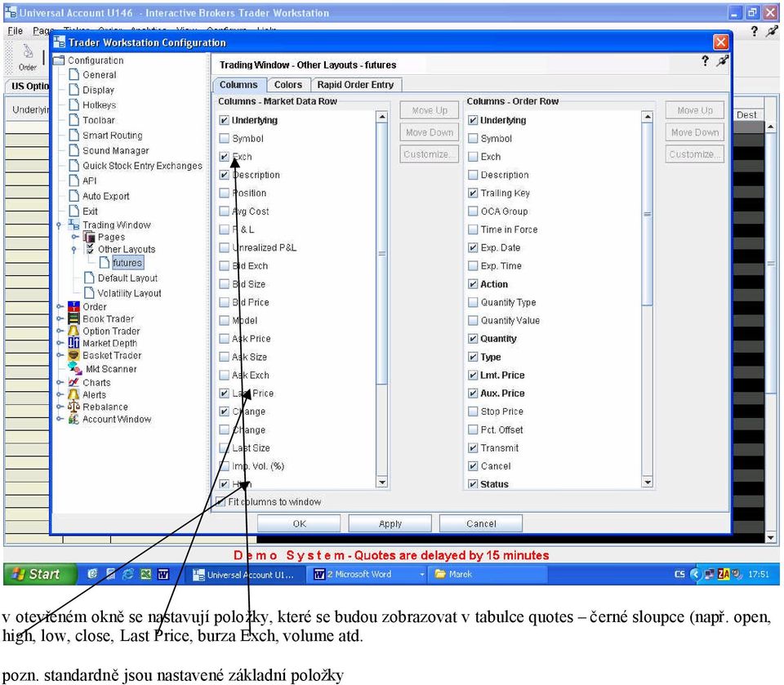The height and width of the screenshot is (685, 784).
Task: Click the down arrow of Market Data Row scrollbar
Action: click(x=382, y=483)
